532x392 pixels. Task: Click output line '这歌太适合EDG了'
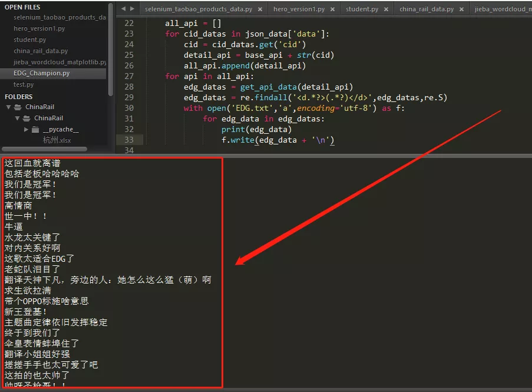(x=39, y=259)
